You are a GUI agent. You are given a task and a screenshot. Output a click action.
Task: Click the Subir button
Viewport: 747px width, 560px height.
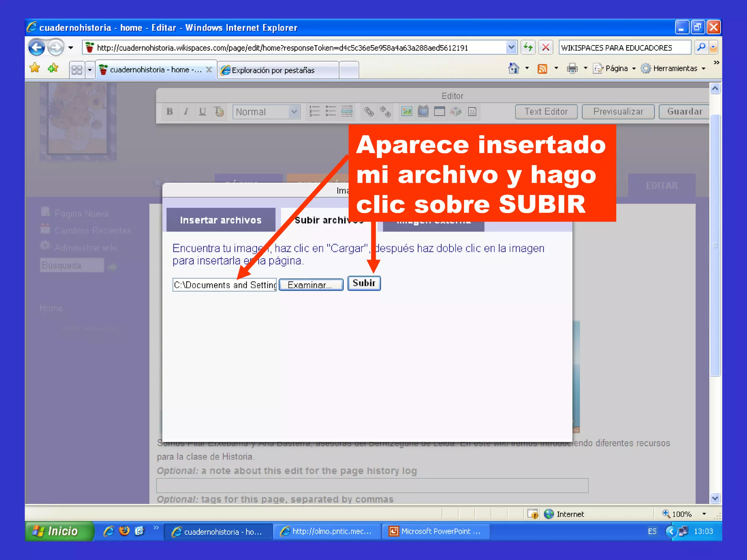pos(364,283)
